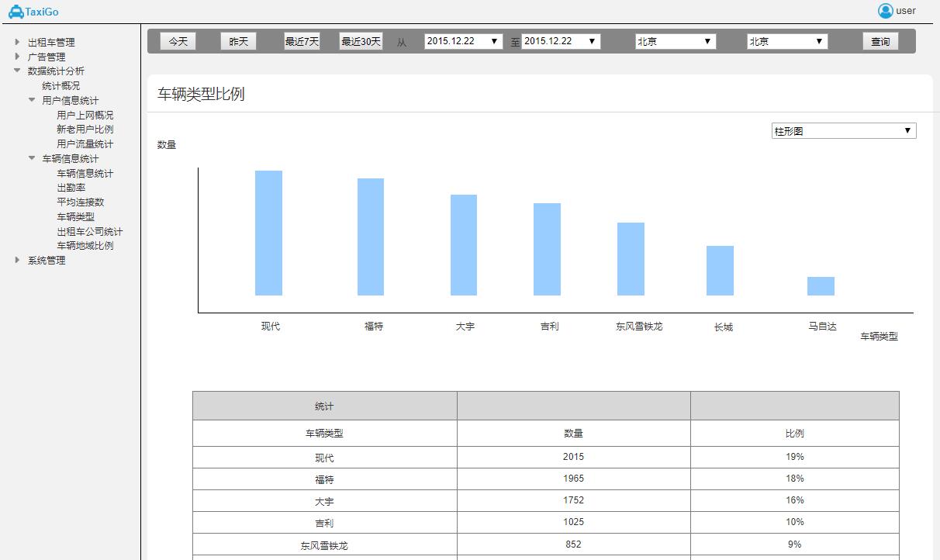This screenshot has height=560, width=940.
Task: Open 统计概况 in the sidebar
Action: coord(60,86)
